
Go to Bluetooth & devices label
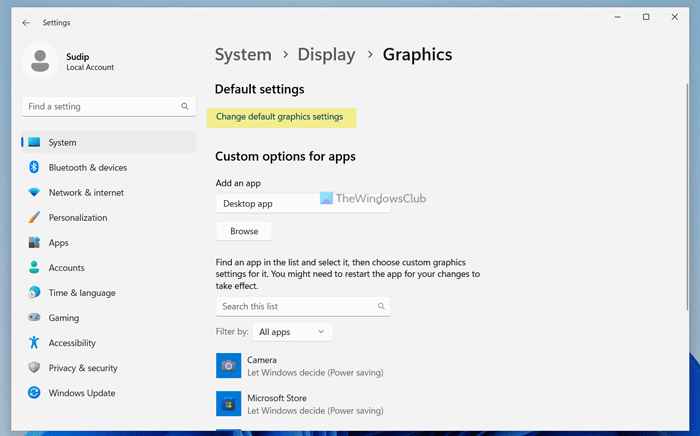88,167
